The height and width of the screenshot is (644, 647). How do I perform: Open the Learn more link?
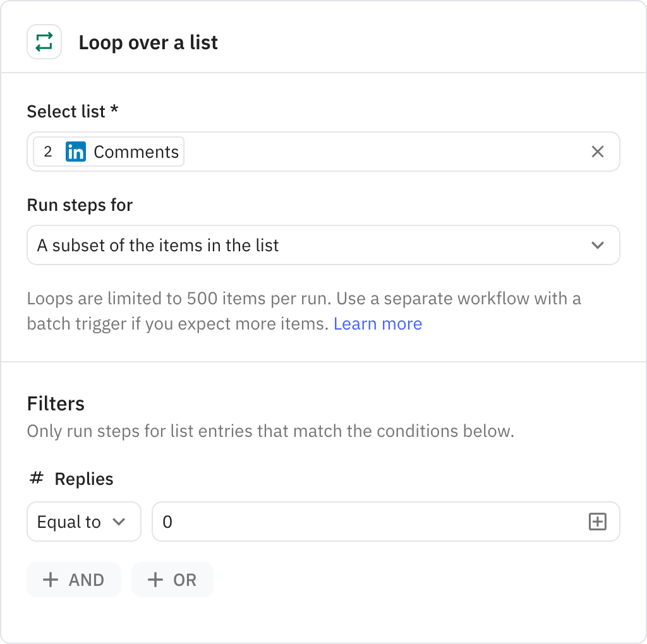coord(378,323)
